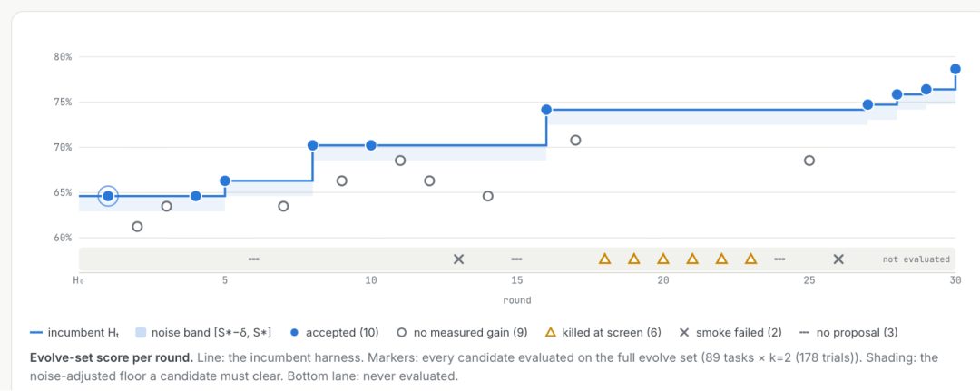Click the hollow circle at round 25
Viewport: 980px width, 391px height.
click(x=809, y=161)
